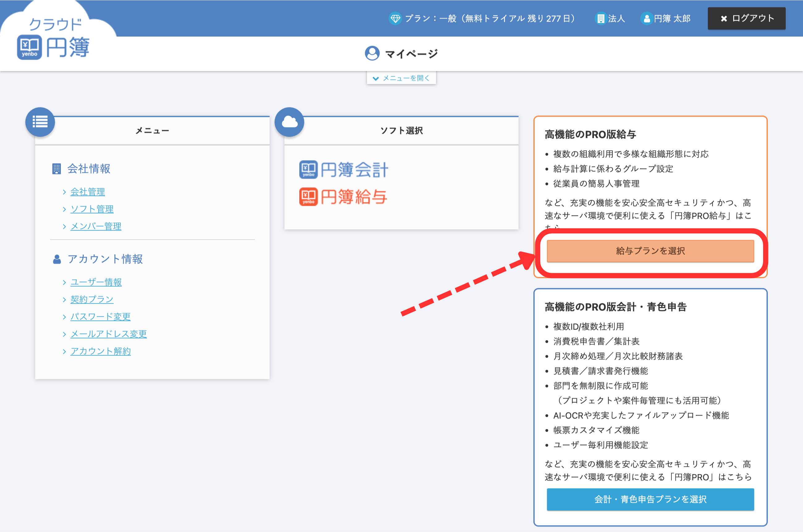Click the 高機能のPRO版会計・青色申告 heading
Screen dimensions: 803x532
(616, 307)
